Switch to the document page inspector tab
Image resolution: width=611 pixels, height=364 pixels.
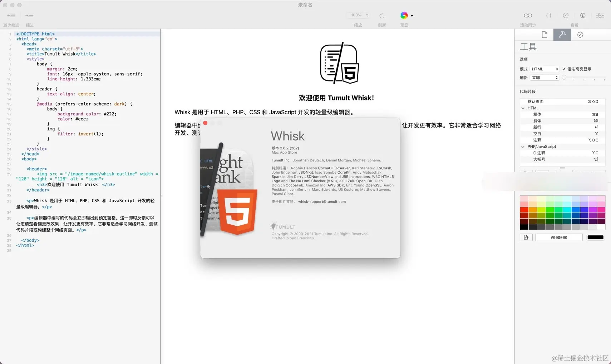point(545,35)
